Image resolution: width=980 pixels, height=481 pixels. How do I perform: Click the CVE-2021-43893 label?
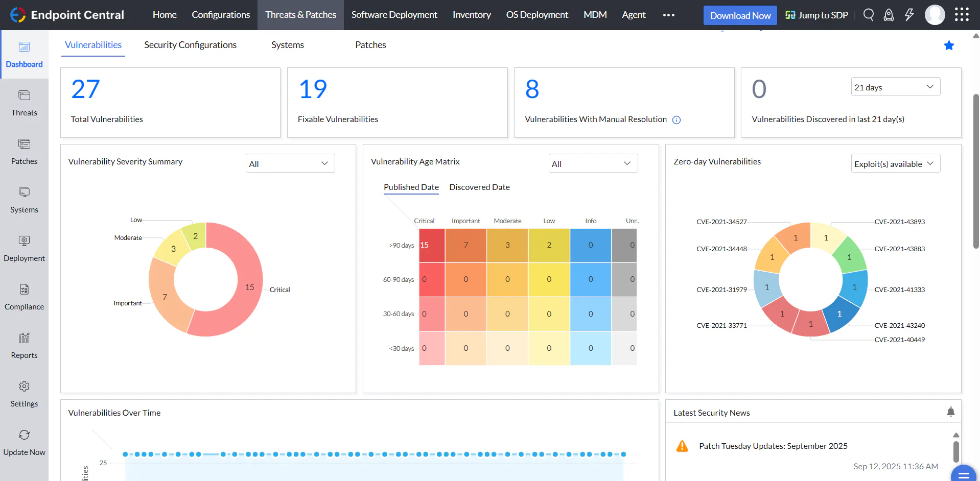click(x=899, y=222)
